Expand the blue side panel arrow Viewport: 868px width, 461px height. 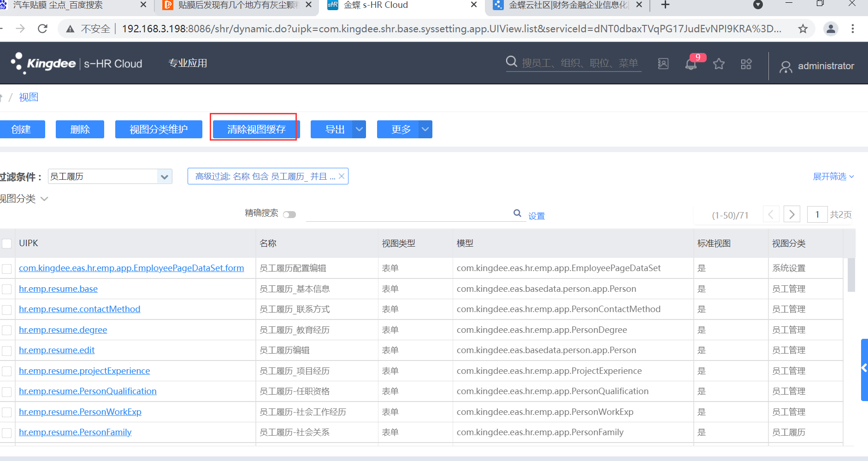point(864,370)
